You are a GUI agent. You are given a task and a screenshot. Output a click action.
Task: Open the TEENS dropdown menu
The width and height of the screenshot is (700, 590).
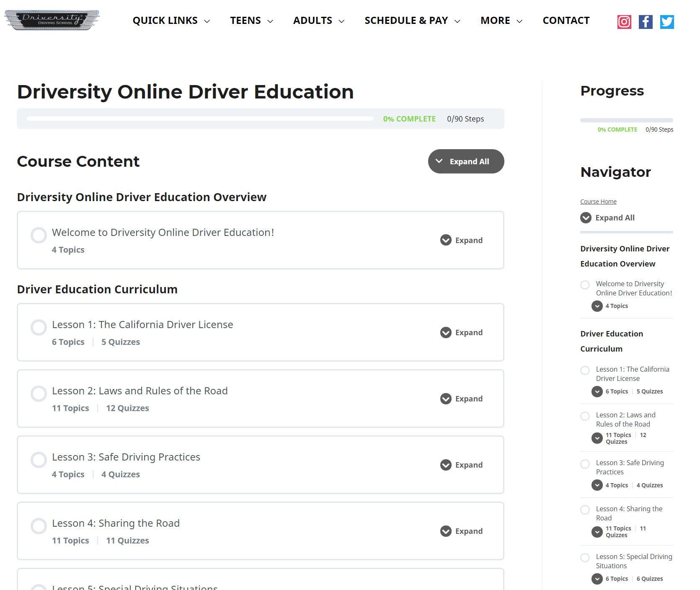[x=251, y=20]
